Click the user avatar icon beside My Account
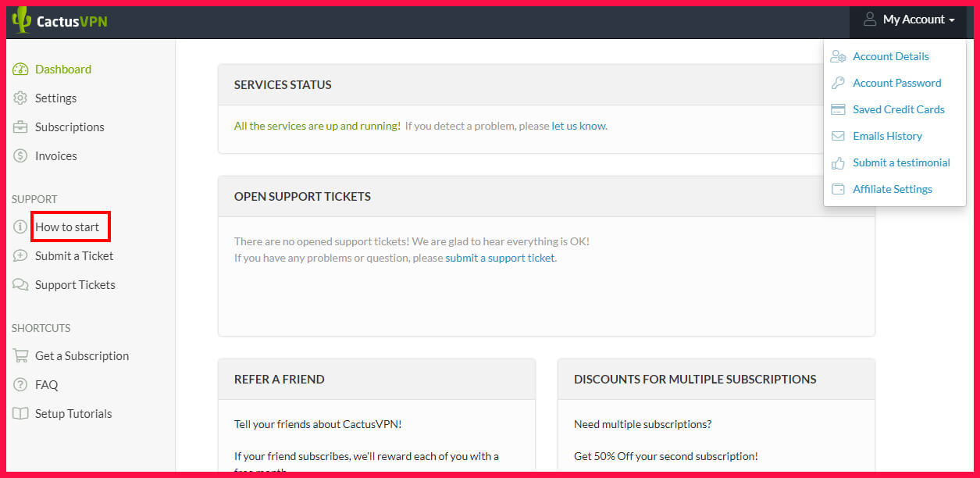 (x=870, y=20)
